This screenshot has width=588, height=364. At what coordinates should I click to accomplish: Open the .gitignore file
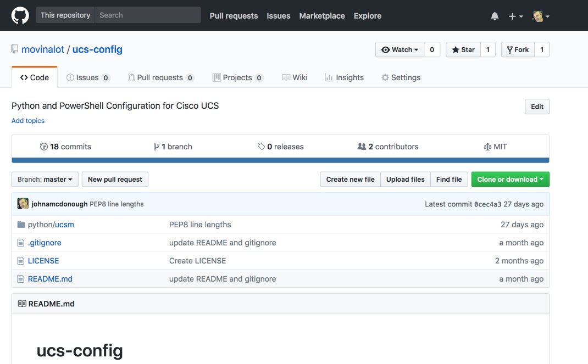tap(45, 243)
